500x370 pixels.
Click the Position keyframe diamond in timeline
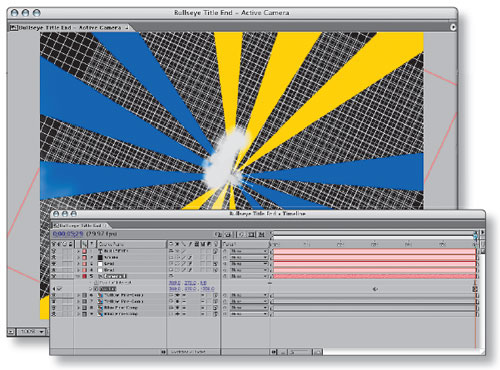[375, 289]
